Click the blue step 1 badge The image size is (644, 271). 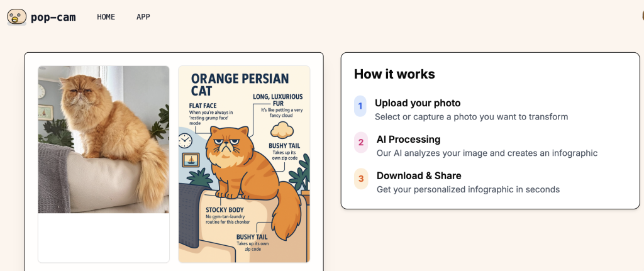(360, 106)
